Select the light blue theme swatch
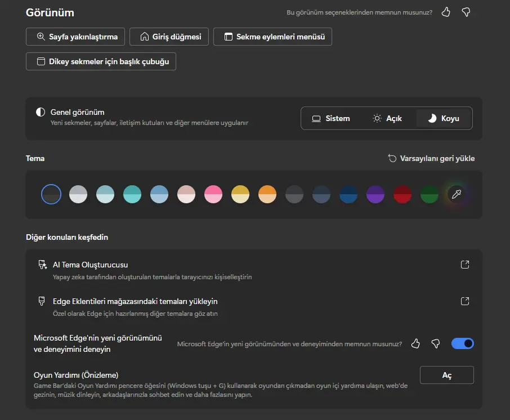Image resolution: width=510 pixels, height=420 pixels. coord(159,194)
